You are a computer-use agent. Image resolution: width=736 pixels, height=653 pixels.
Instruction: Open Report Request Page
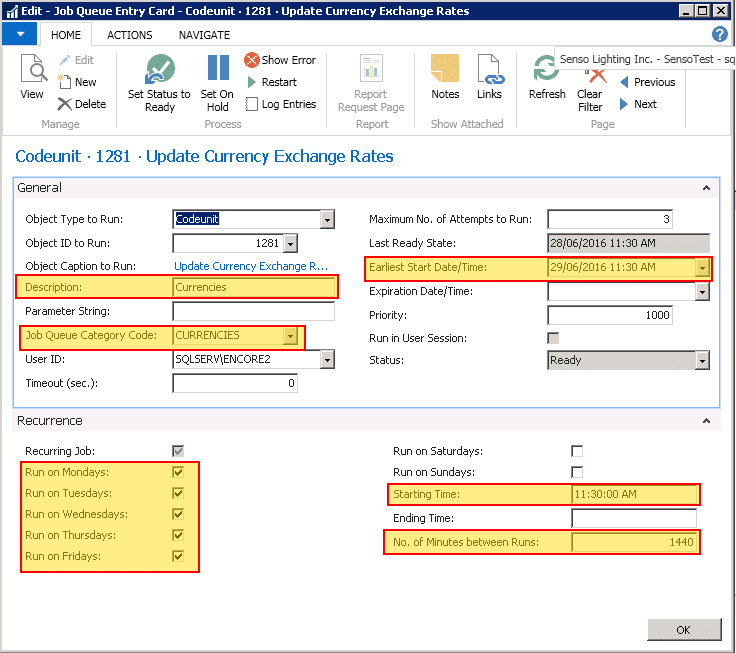click(371, 83)
